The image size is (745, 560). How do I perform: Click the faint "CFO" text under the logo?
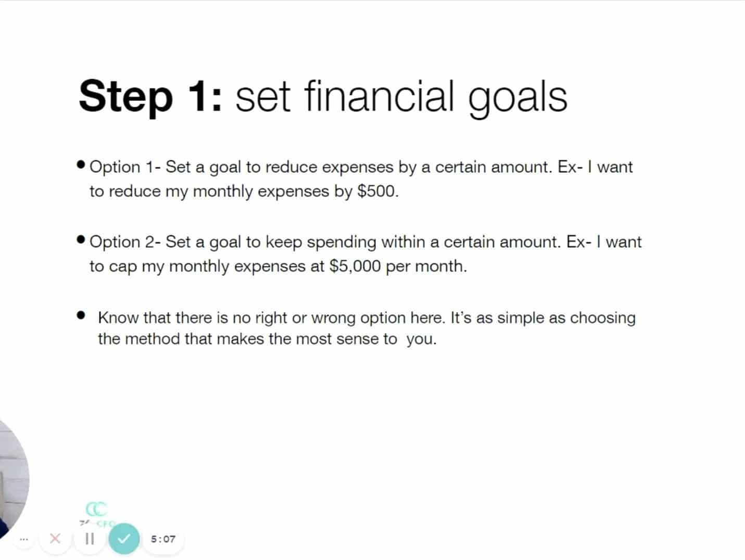[106, 524]
